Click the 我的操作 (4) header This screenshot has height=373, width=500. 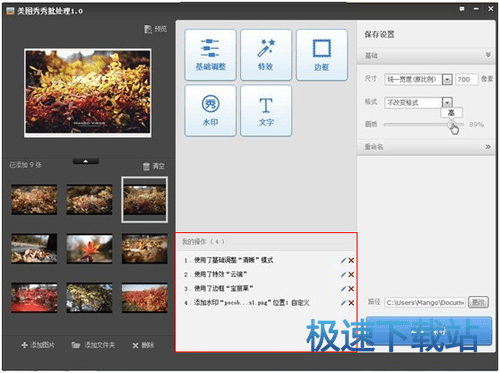(203, 241)
